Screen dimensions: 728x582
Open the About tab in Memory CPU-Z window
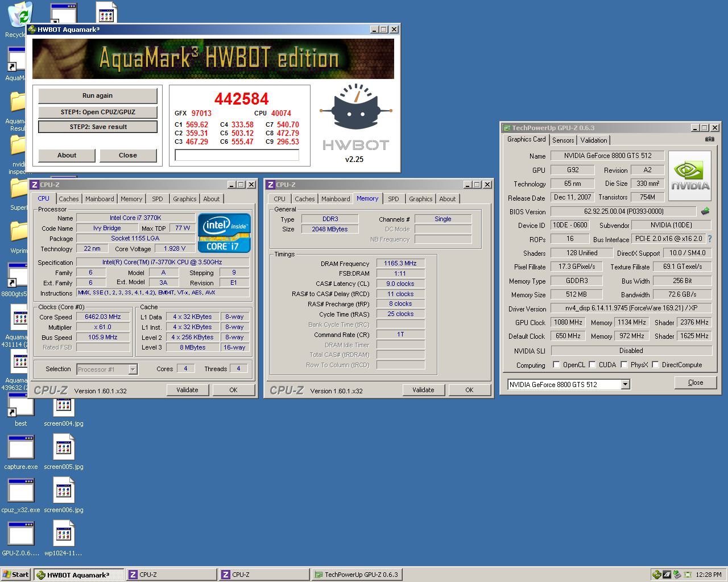tap(448, 199)
